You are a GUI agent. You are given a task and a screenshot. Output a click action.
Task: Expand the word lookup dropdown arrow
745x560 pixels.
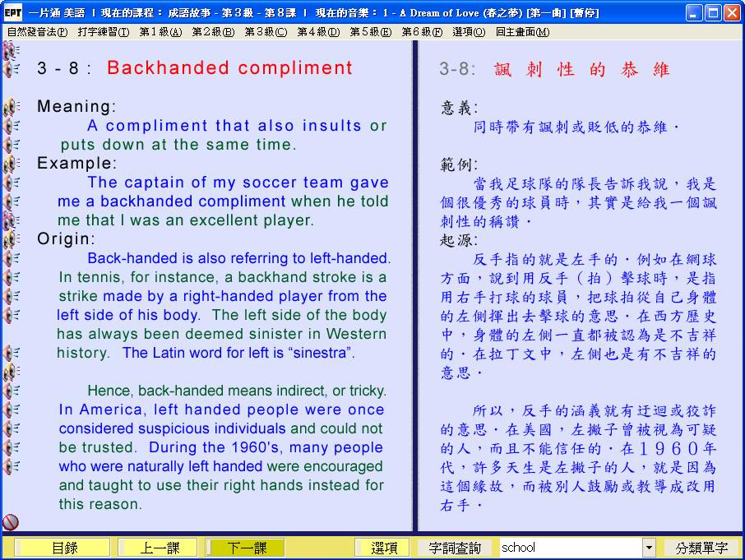649,548
